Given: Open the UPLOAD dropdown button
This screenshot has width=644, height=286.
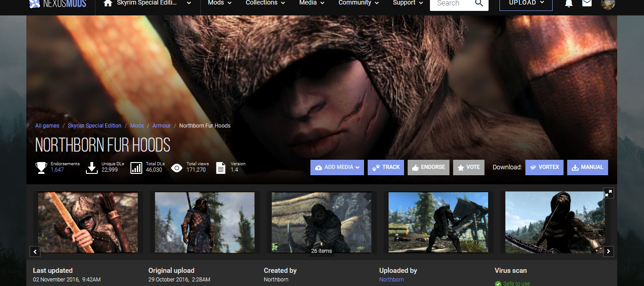Looking at the screenshot, I should pyautogui.click(x=526, y=3).
